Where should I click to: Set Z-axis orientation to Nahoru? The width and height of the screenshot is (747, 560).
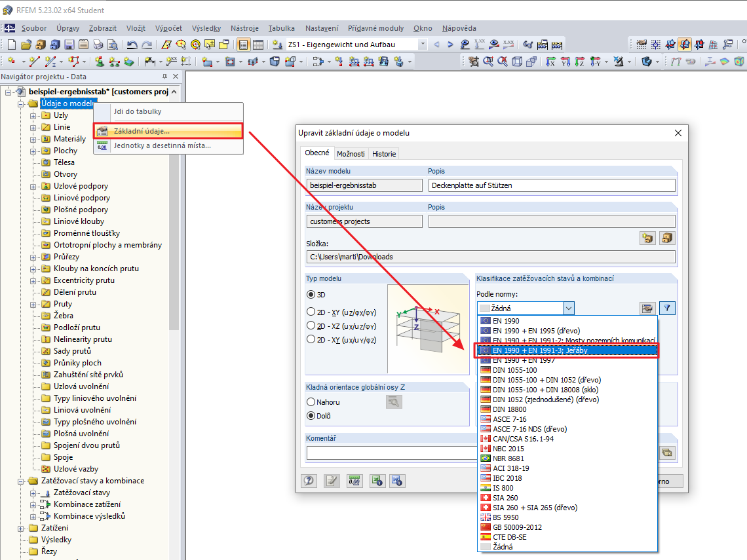coord(311,402)
